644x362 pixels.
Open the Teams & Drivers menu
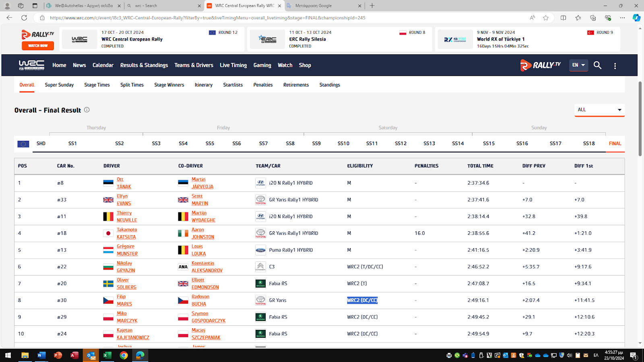tap(194, 65)
